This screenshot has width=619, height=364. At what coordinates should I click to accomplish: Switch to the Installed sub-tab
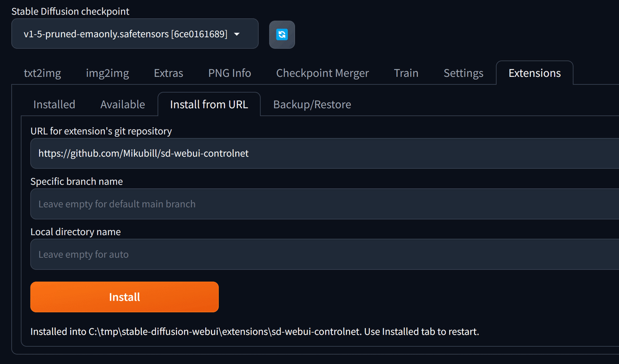54,105
